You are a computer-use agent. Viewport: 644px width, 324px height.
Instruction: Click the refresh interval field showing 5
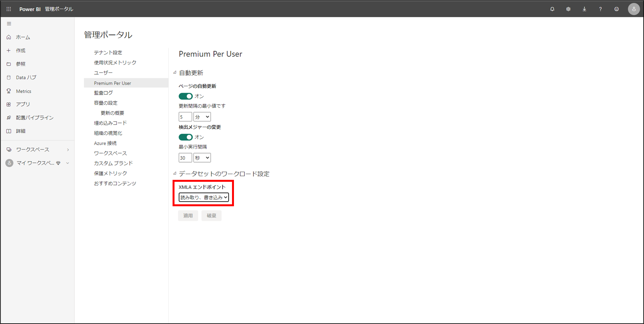(185, 117)
